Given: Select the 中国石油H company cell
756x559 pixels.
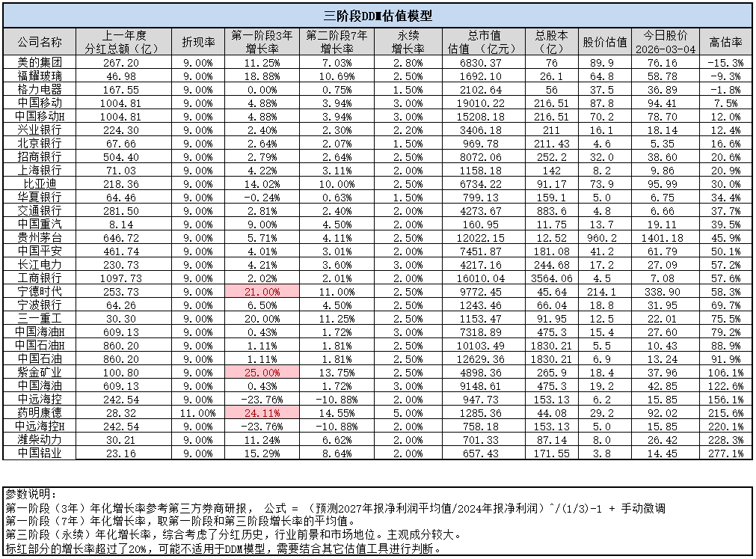Looking at the screenshot, I should tap(40, 345).
